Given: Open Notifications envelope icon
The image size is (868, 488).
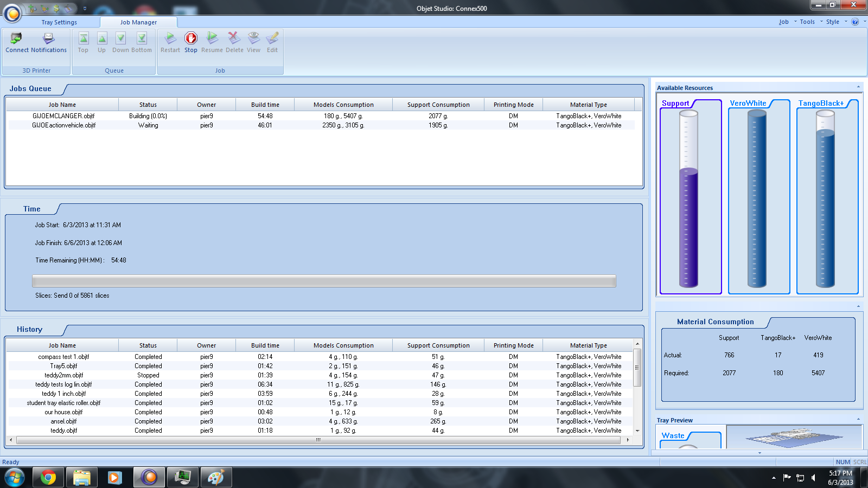Looking at the screenshot, I should pos(49,38).
